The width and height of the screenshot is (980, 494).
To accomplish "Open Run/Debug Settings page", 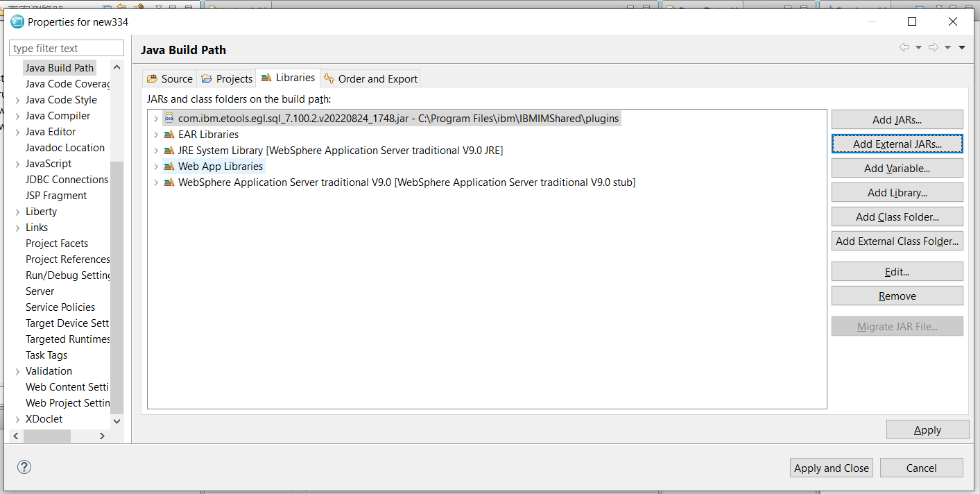I will (x=67, y=275).
